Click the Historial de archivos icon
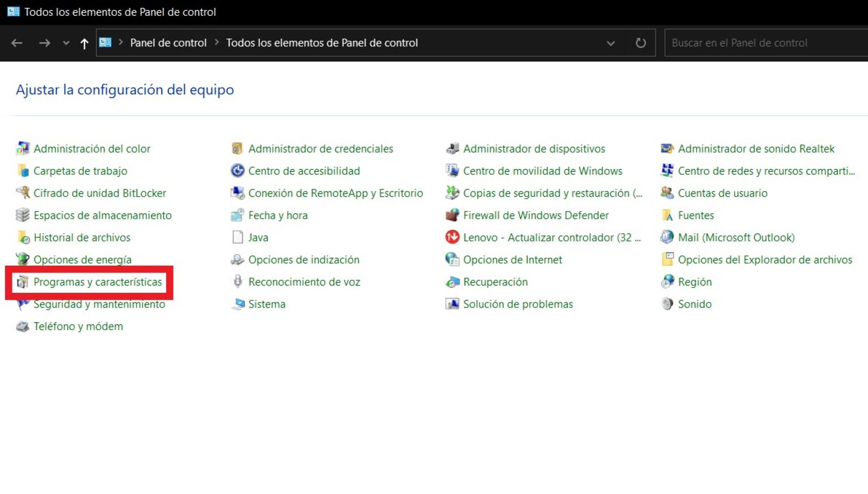The width and height of the screenshot is (868, 494). pyautogui.click(x=23, y=237)
